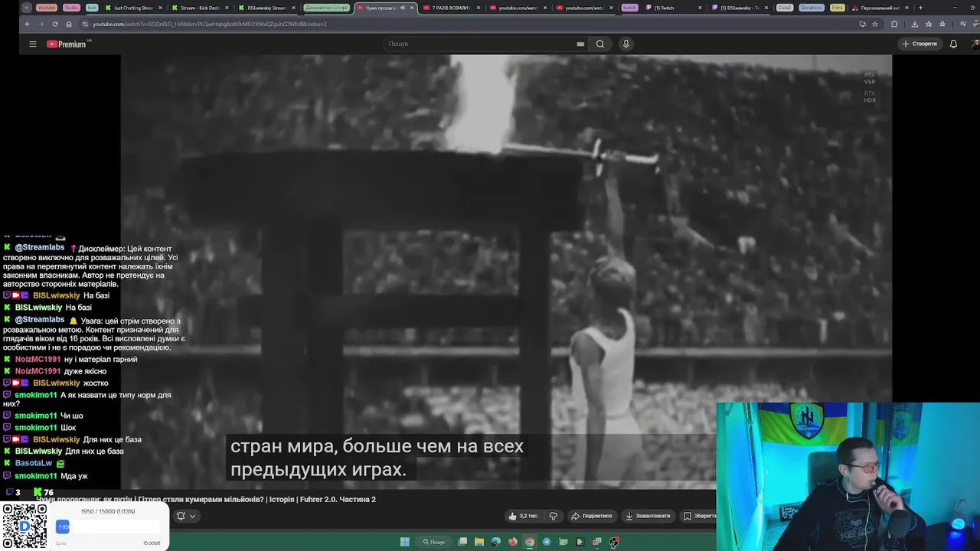The height and width of the screenshot is (551, 980).
Task: Expand notification options chevron beside bell
Action: 192,516
